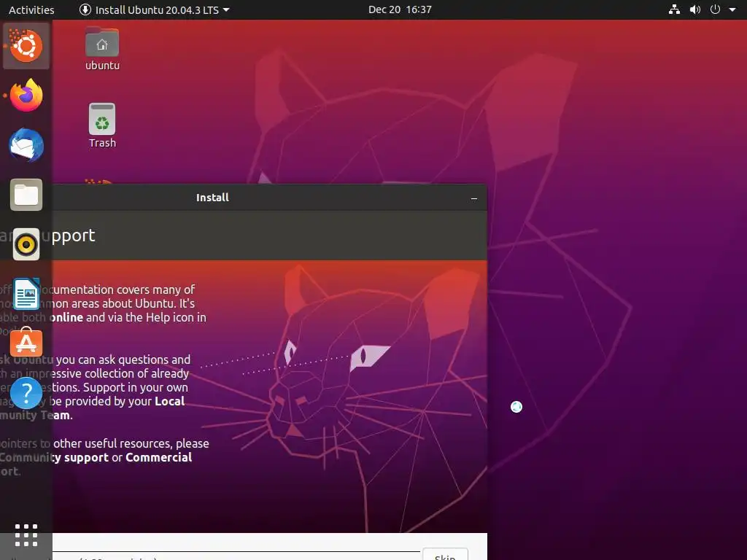747x560 pixels.
Task: Open the Install Ubuntu 20.04.3 LTS app menu
Action: click(x=155, y=9)
